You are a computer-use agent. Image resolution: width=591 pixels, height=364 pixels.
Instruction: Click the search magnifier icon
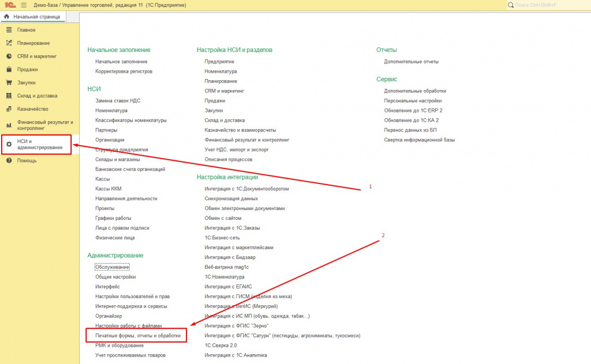(510, 5)
